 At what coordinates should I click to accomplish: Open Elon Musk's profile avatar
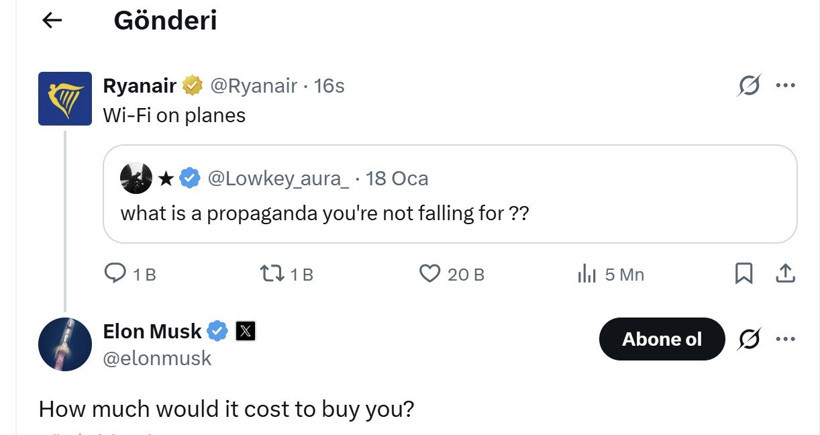(x=66, y=344)
